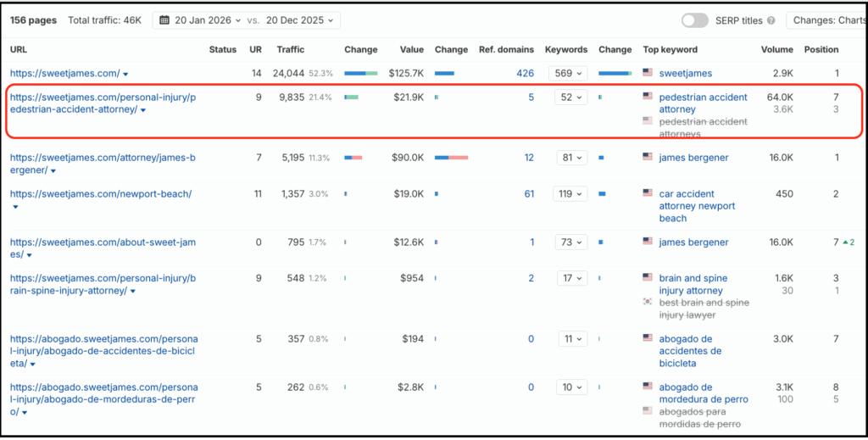Expand the caret after mordeduras-de-perro URL
This screenshot has width=868, height=440.
tap(24, 412)
